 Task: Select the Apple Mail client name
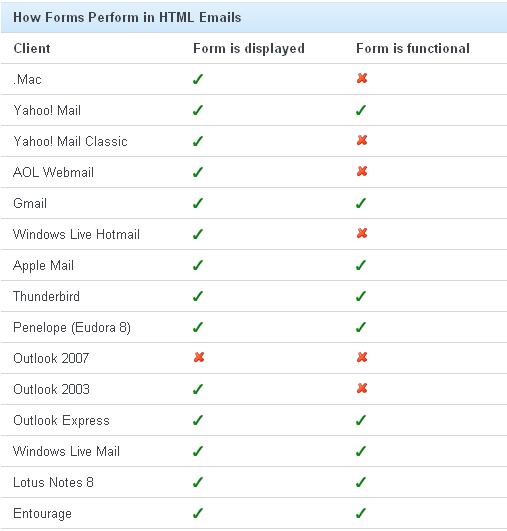pyautogui.click(x=43, y=266)
